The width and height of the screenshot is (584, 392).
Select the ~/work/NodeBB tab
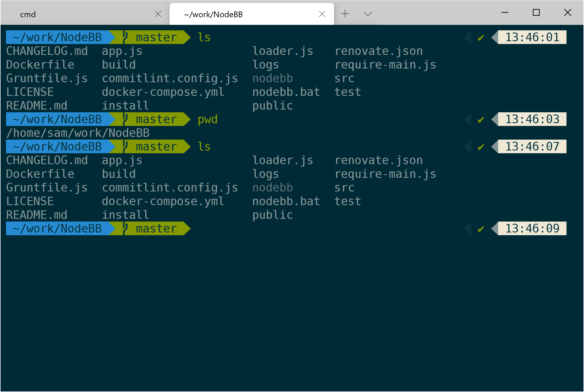tap(213, 14)
